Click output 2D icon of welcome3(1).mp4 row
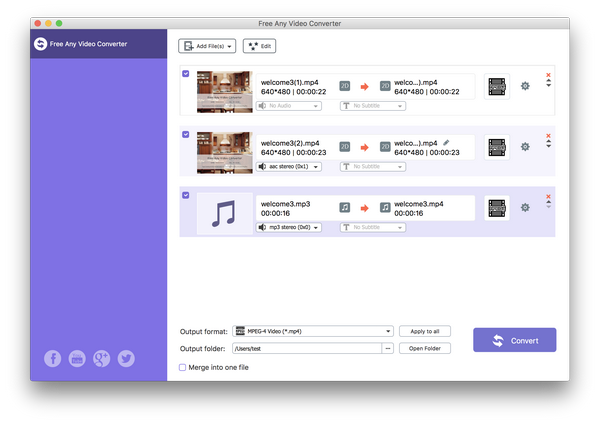Image resolution: width=600 pixels, height=424 pixels. (385, 86)
